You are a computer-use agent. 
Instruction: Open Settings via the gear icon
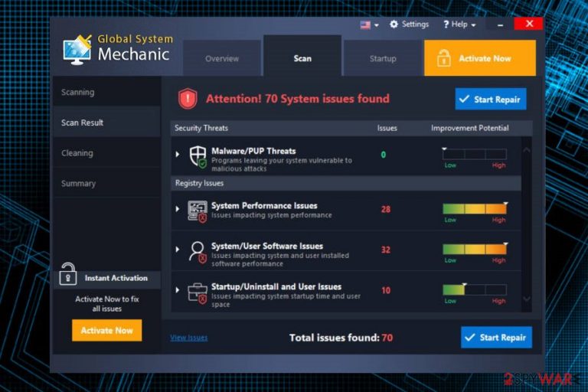(x=394, y=24)
